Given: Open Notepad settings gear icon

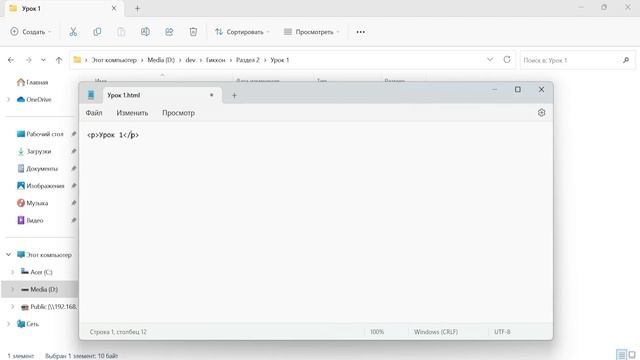Looking at the screenshot, I should 541,113.
